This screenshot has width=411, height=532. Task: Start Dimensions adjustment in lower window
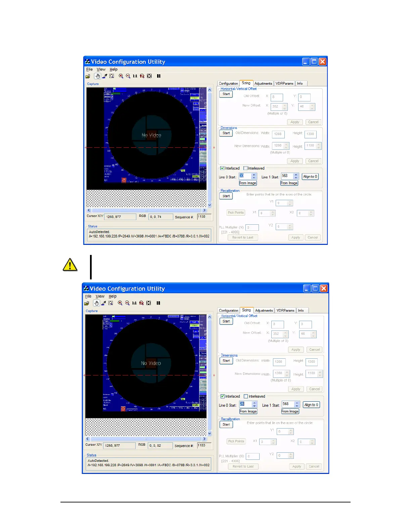click(x=226, y=361)
